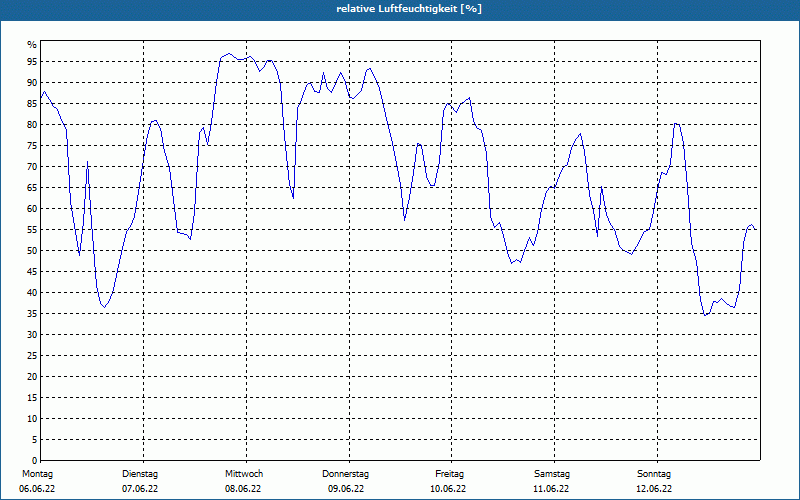800x500 pixels.
Task: Click the y-axis value '80'
Action: click(x=32, y=124)
